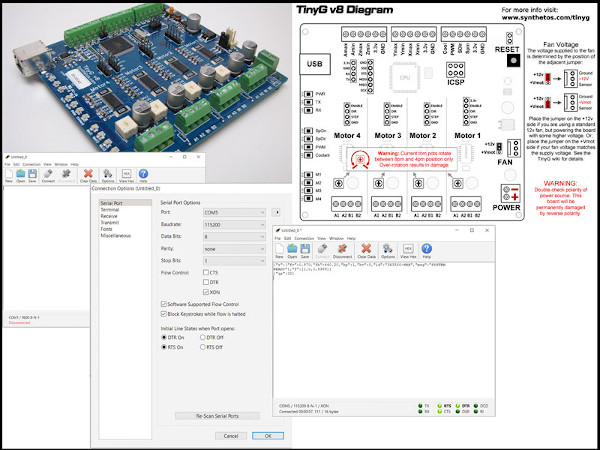The image size is (600, 450).
Task: Click COM5 / 115200 8-N-1 status text
Action: pyautogui.click(x=304, y=406)
